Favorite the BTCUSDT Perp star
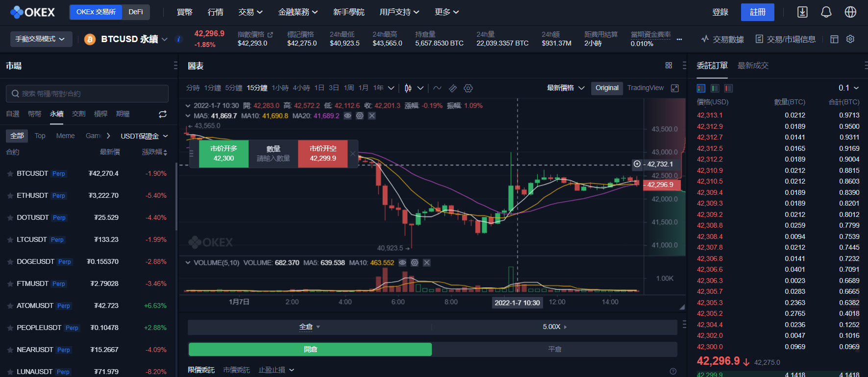This screenshot has height=377, width=868. 10,174
